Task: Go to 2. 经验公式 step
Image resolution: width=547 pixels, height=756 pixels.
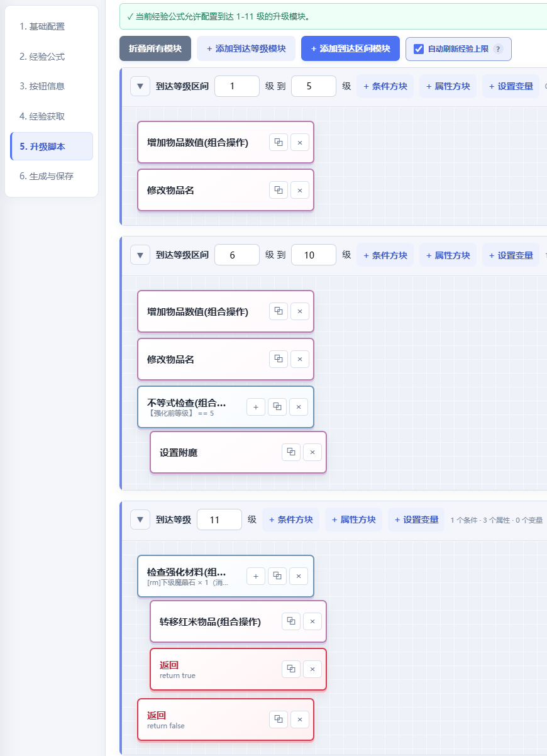Action: tap(52, 57)
